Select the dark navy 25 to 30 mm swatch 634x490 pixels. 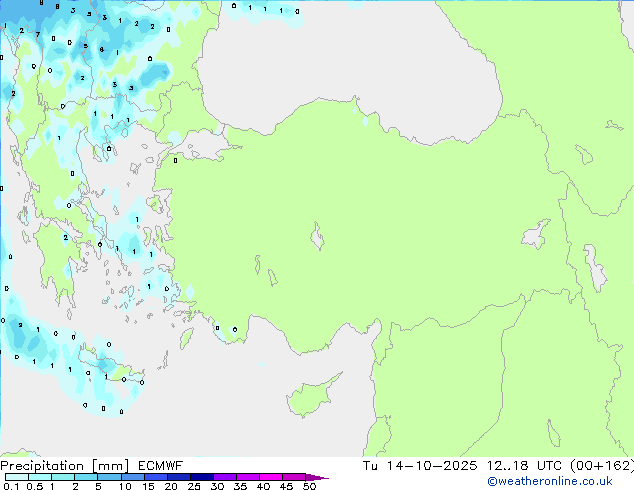click(x=201, y=477)
